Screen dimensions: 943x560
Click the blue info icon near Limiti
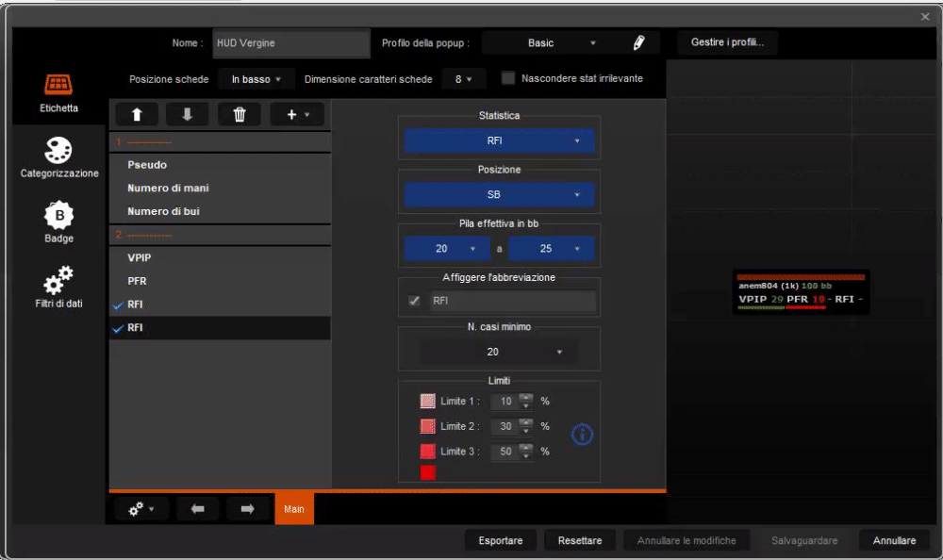click(x=582, y=435)
